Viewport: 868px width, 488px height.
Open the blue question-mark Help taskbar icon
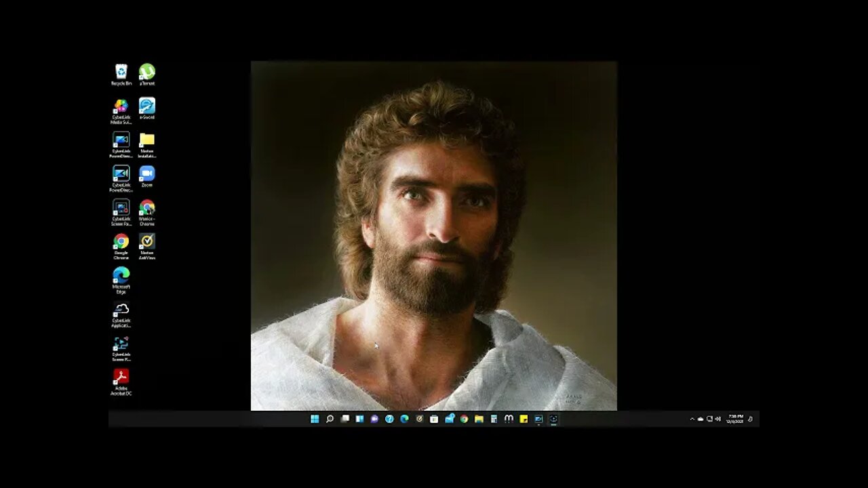click(x=389, y=419)
